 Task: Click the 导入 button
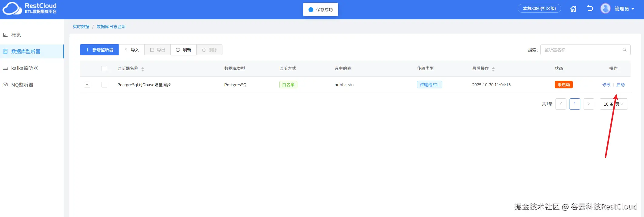(x=132, y=50)
